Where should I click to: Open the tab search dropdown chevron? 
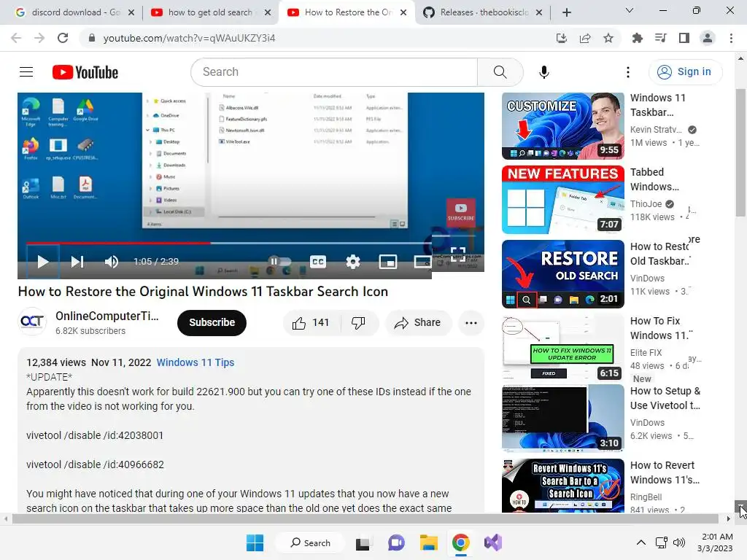pyautogui.click(x=630, y=10)
